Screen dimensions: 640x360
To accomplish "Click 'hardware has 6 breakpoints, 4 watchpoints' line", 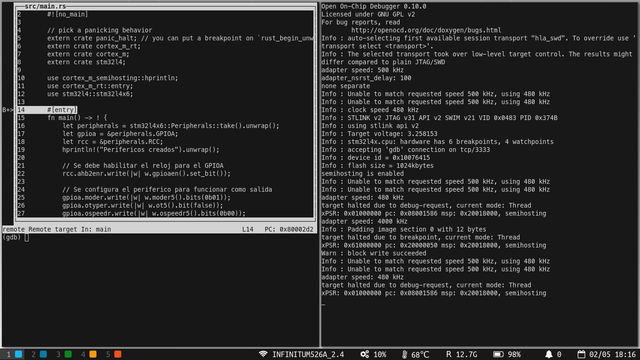I will [x=438, y=142].
